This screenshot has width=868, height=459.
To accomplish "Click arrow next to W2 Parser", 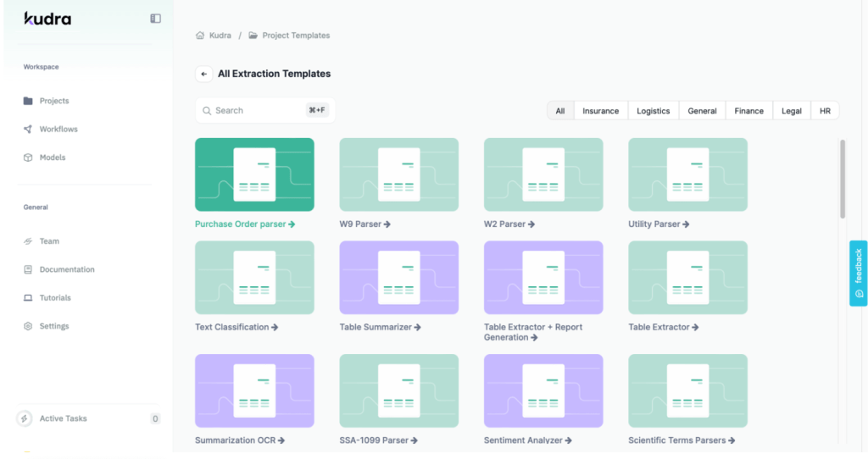I will (x=531, y=224).
